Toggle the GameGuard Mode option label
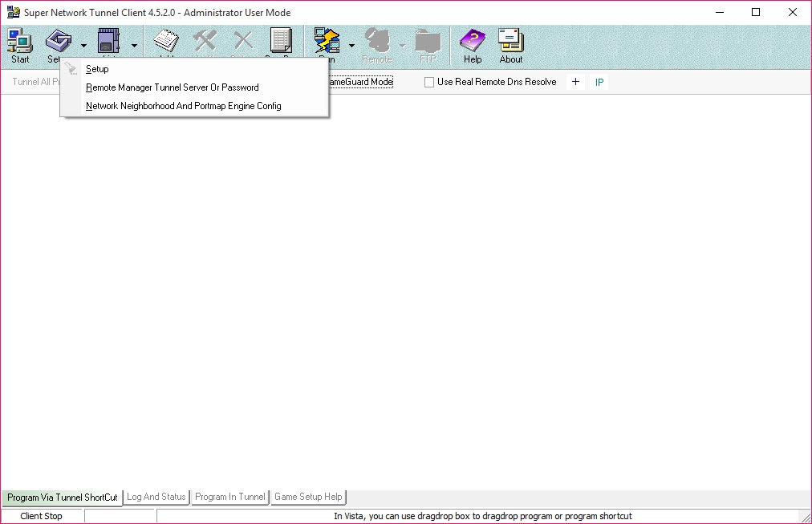Image resolution: width=812 pixels, height=524 pixels. [x=361, y=82]
